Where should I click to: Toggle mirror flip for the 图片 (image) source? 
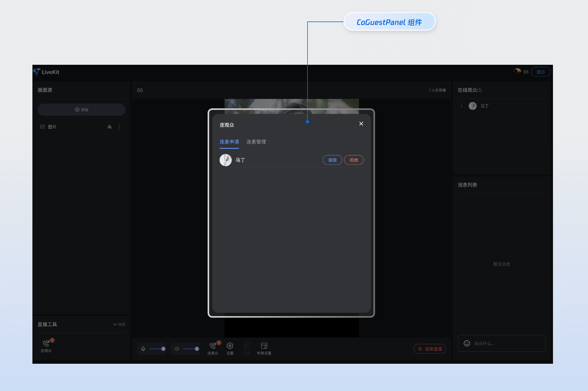point(110,127)
